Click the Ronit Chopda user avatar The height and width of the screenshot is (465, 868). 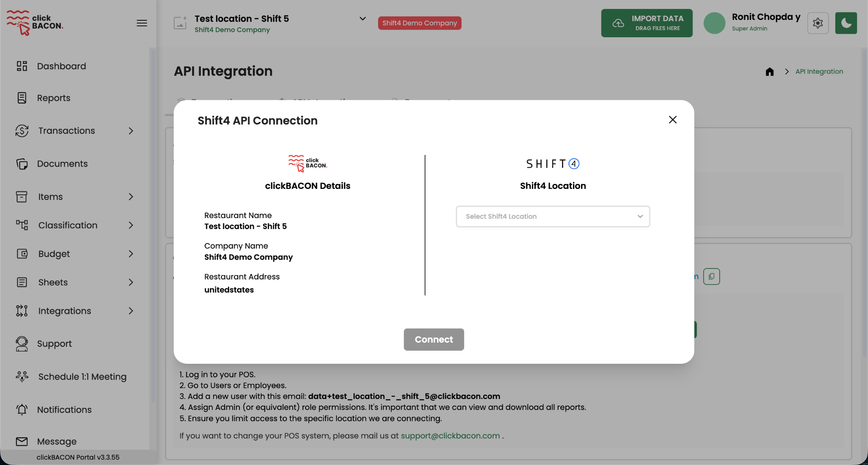coord(715,23)
